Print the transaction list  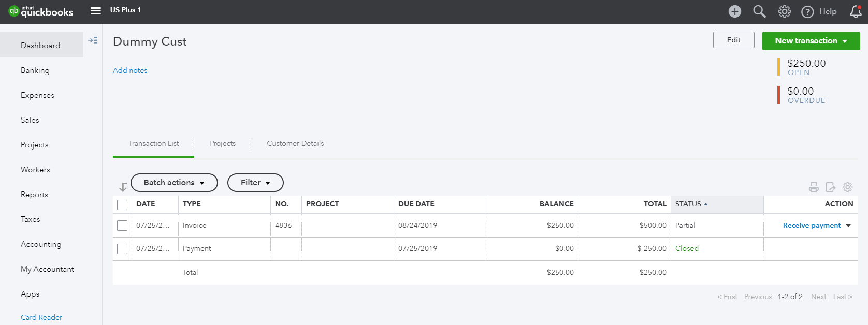click(x=814, y=187)
